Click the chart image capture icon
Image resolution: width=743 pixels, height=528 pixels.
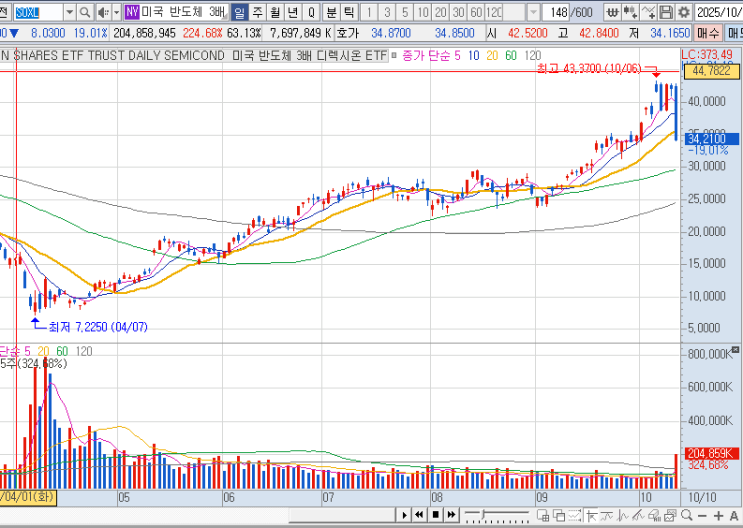(670, 515)
